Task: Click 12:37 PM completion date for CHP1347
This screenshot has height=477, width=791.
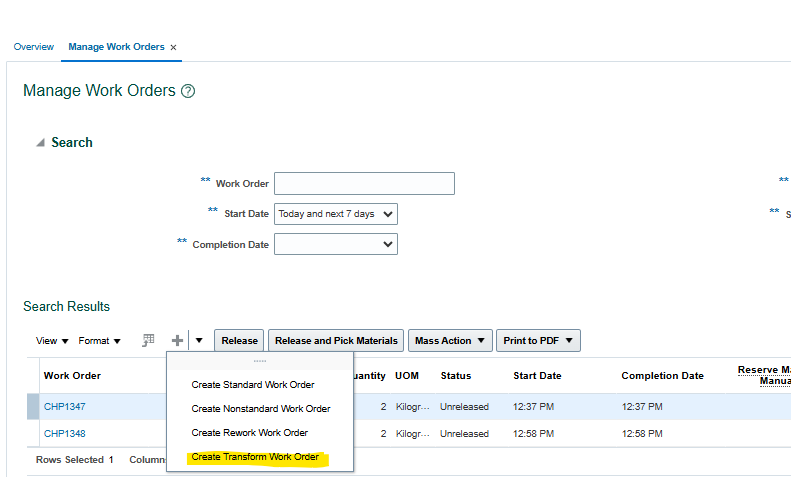Action: click(x=642, y=406)
